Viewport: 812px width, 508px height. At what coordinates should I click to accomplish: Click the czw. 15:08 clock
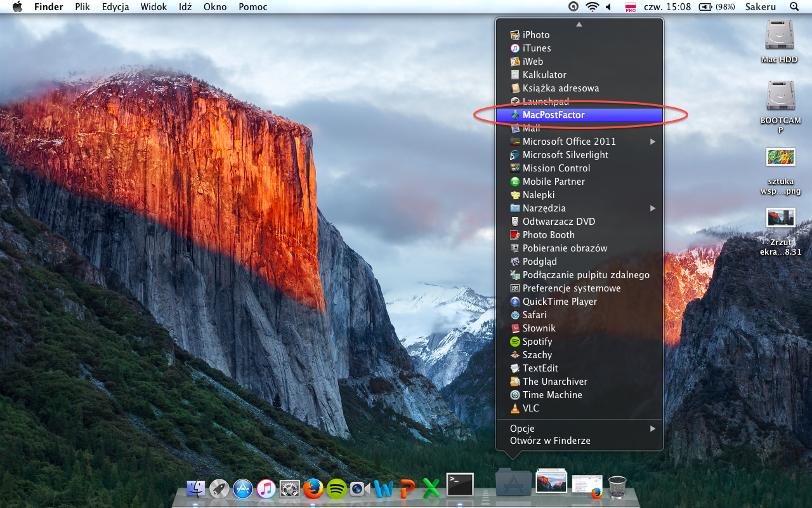[667, 7]
